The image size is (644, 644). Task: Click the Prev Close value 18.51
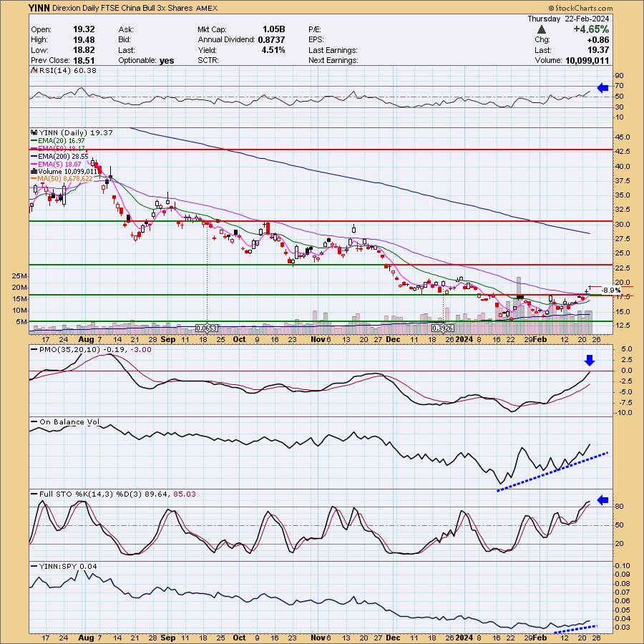click(84, 60)
